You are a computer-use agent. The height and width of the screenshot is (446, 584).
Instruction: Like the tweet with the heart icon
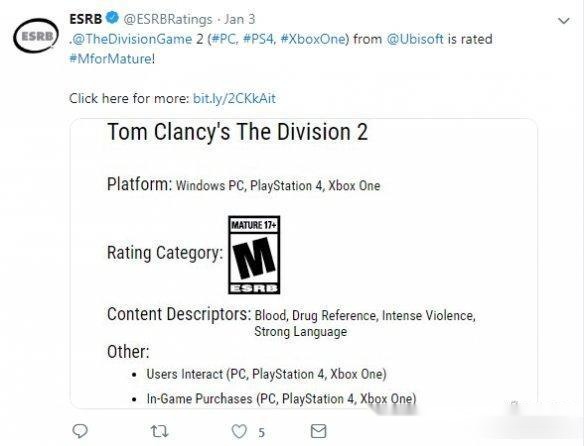click(x=239, y=431)
